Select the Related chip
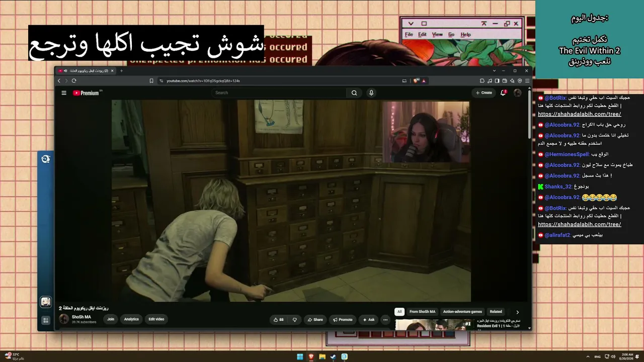This screenshot has height=362, width=644. click(496, 312)
